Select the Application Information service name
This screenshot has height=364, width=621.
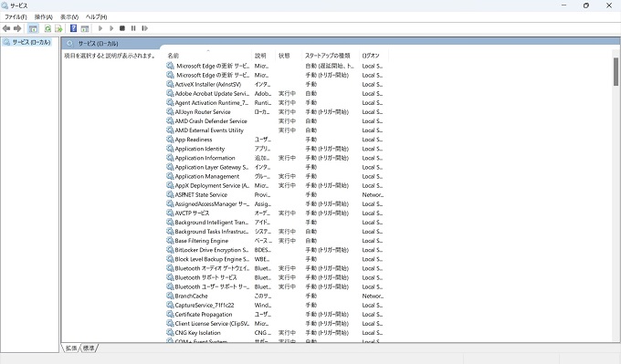pos(205,158)
